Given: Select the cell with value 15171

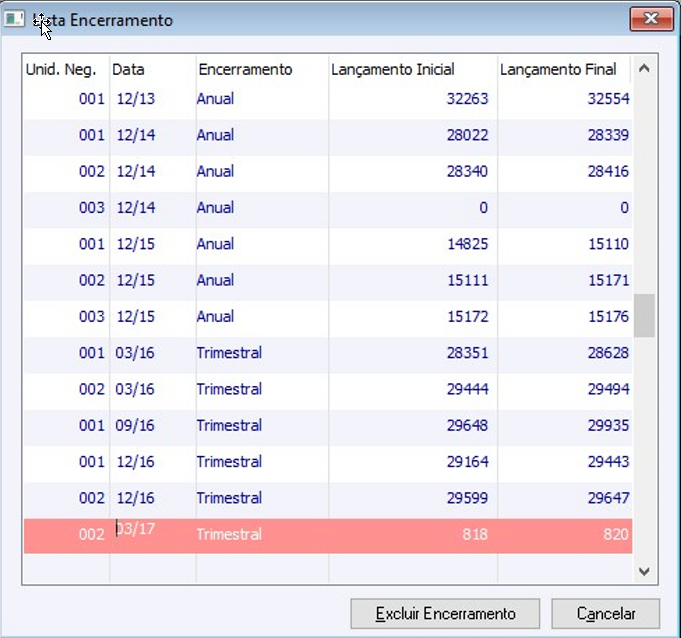Looking at the screenshot, I should click(608, 280).
